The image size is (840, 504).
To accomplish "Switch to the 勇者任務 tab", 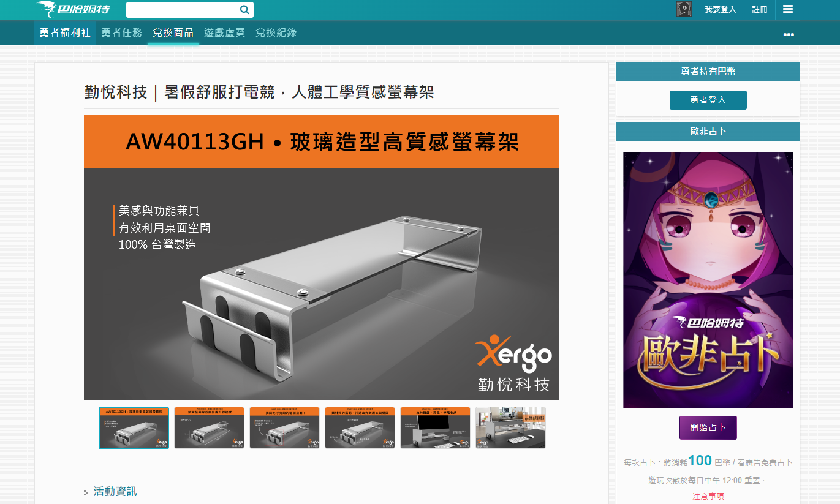I will point(121,33).
